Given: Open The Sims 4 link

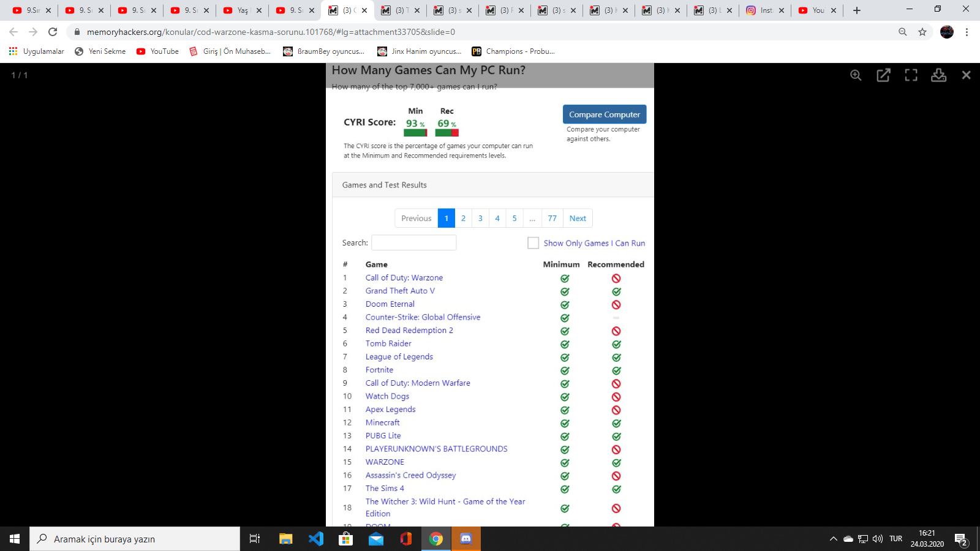Looking at the screenshot, I should [385, 489].
